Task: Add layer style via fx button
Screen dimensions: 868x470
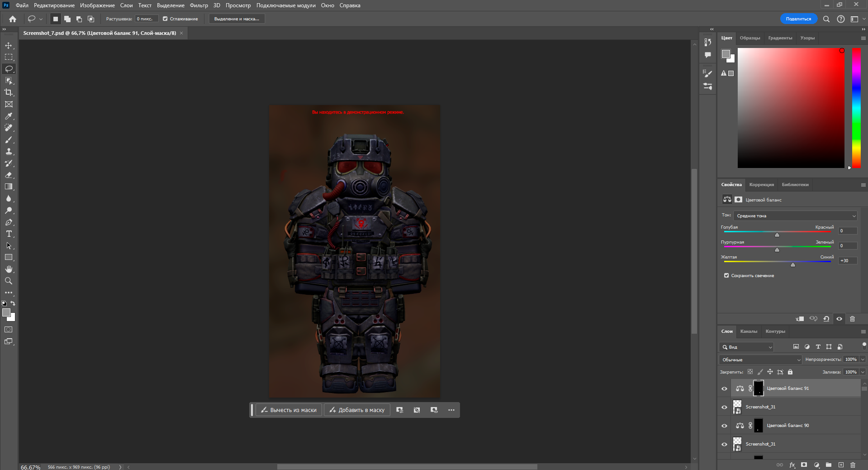Action: [792, 465]
